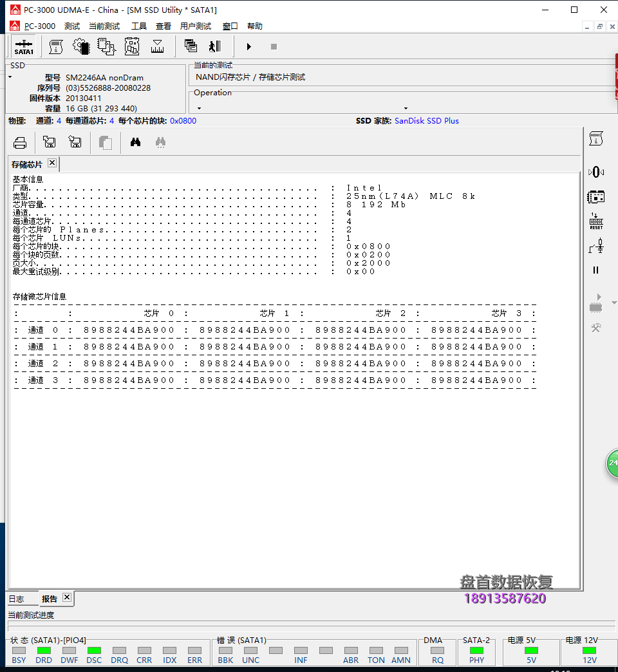This screenshot has height=672, width=618.
Task: Expand the arrow beside the chip icon
Action: 614,303
